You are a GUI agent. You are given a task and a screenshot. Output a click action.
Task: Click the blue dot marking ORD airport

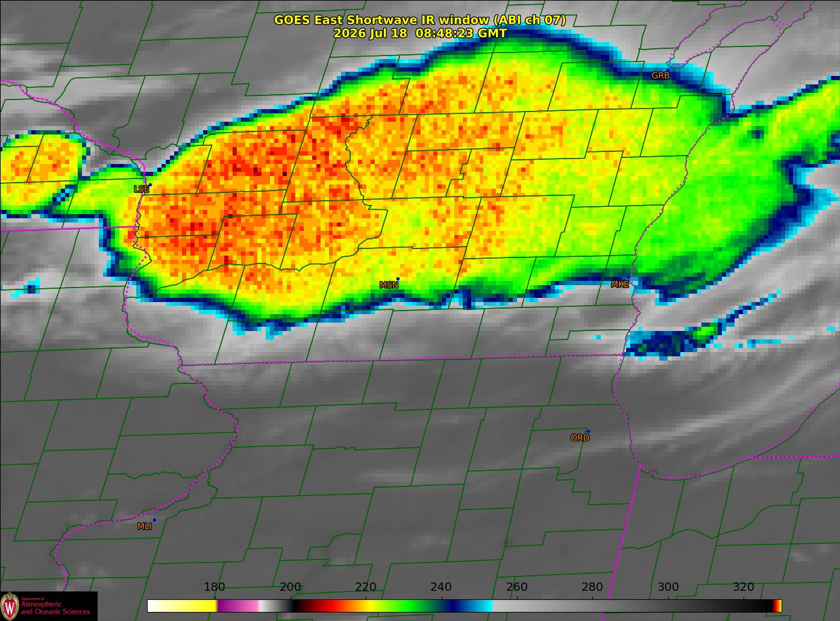(588, 431)
